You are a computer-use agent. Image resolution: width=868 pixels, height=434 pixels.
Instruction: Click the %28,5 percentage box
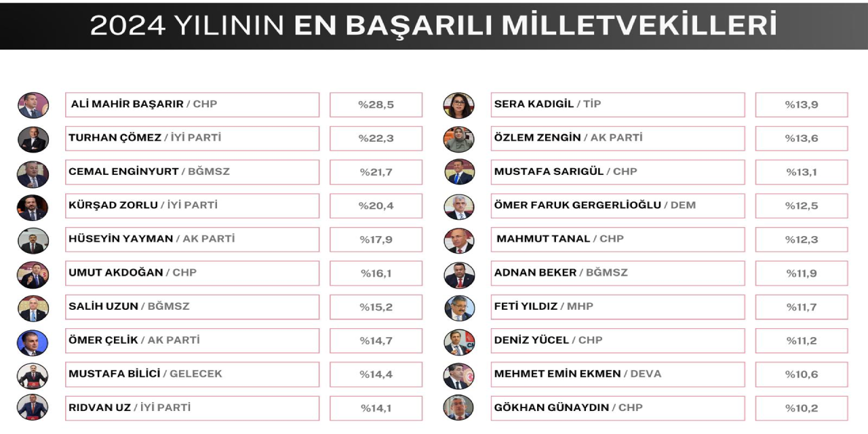(376, 105)
